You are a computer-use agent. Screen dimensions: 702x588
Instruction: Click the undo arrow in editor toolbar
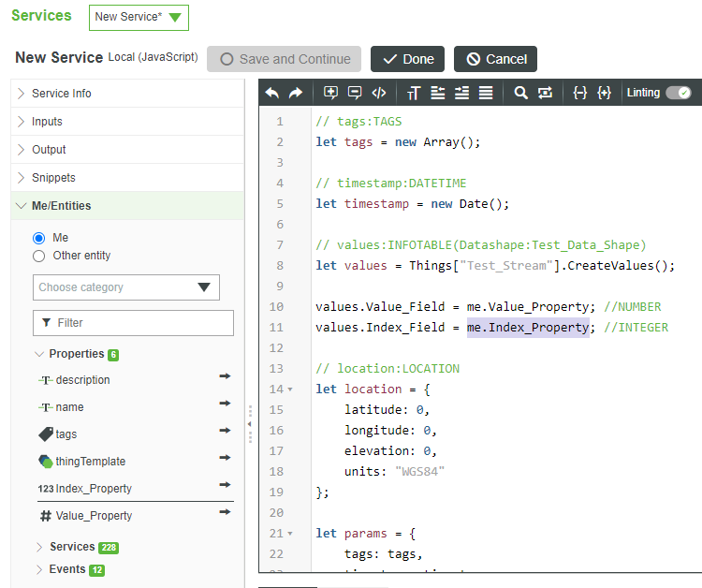(x=272, y=93)
